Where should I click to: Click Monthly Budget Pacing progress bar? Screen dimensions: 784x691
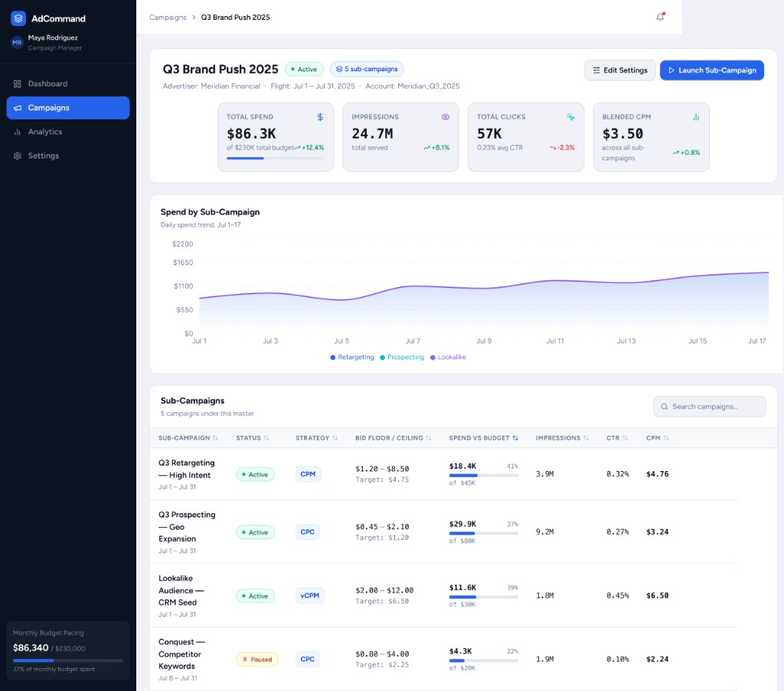coord(68,660)
